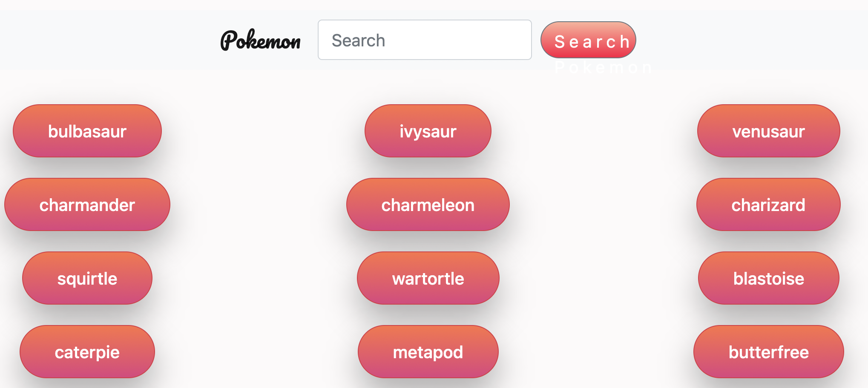Viewport: 868px width, 388px height.
Task: Click the top-left pill labeled bulbasaur
Action: [87, 131]
